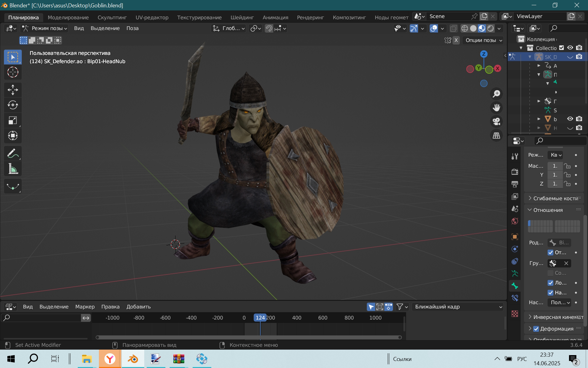Click frame 124 marker on timeline
This screenshot has height=368, width=588.
click(260, 318)
